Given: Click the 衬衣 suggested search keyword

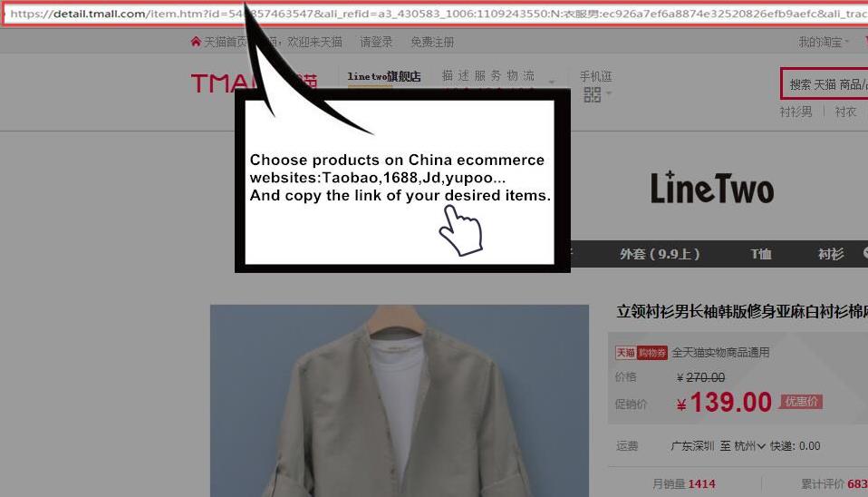Looking at the screenshot, I should tap(845, 112).
